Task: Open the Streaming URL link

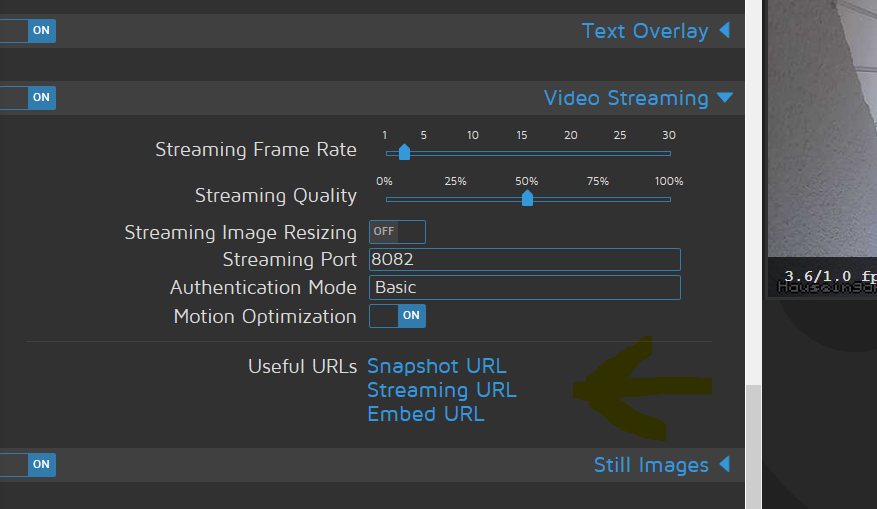Action: pyautogui.click(x=442, y=390)
